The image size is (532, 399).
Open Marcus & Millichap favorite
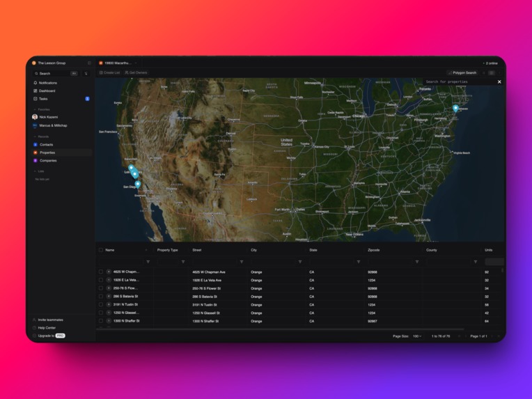pyautogui.click(x=50, y=125)
